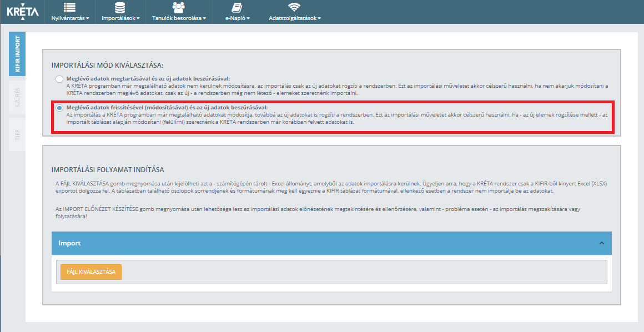Screen dimensions: 644x332
Task: Click the paragraph starting Az IMPORT ELŐNÉZET KÉSZÍTÉSE
Action: [318, 213]
